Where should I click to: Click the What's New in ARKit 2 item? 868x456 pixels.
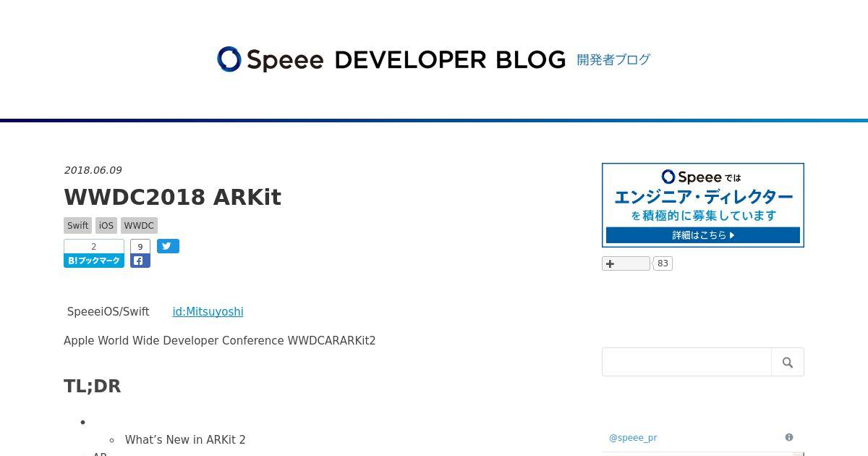click(x=185, y=440)
